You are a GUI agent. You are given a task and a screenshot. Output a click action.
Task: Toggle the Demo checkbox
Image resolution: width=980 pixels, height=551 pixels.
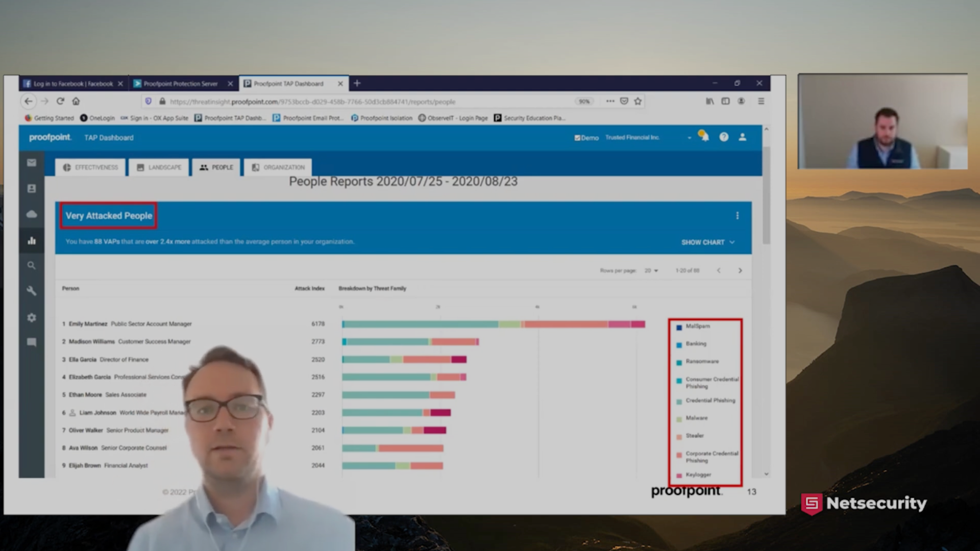[x=577, y=138]
